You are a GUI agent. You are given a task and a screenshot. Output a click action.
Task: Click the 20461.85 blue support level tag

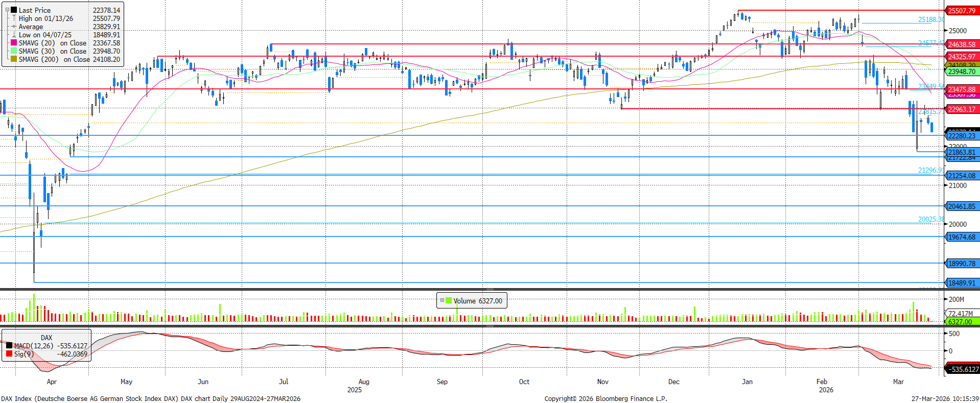(x=962, y=206)
